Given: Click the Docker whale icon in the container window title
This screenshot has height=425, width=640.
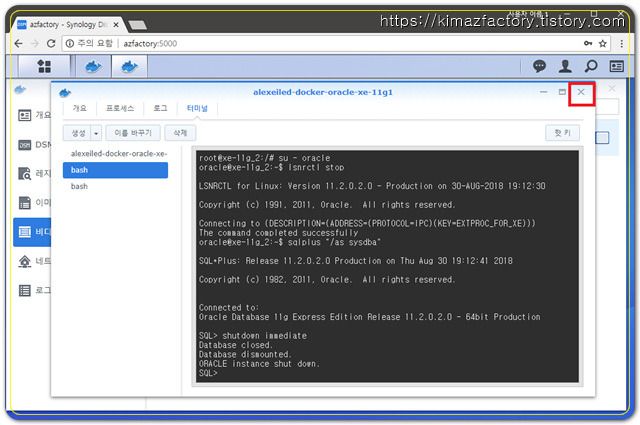Looking at the screenshot, I should [x=65, y=93].
